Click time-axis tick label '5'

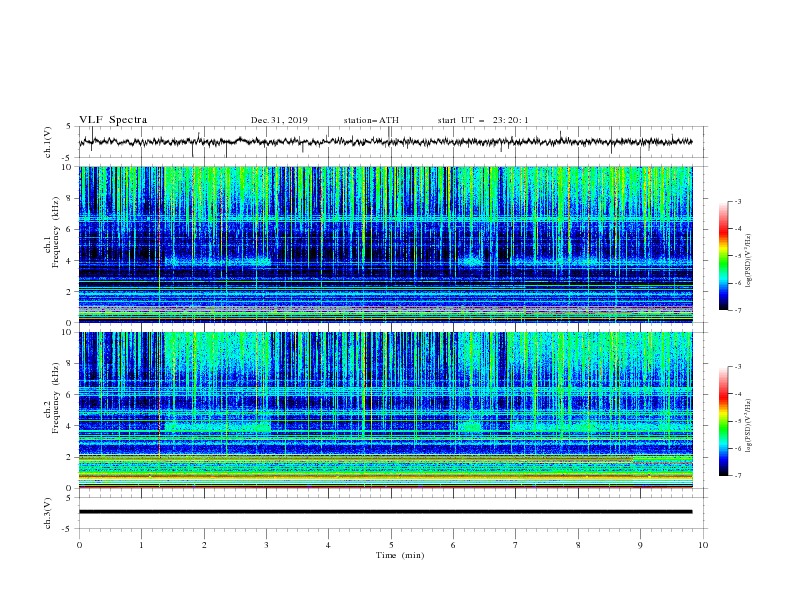coord(391,545)
